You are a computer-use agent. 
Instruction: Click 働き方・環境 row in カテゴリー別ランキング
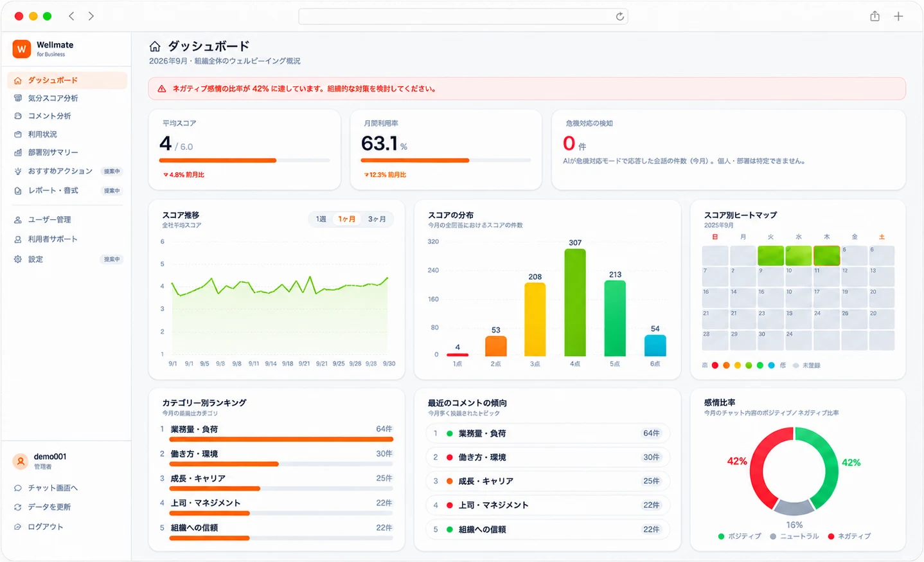click(276, 458)
